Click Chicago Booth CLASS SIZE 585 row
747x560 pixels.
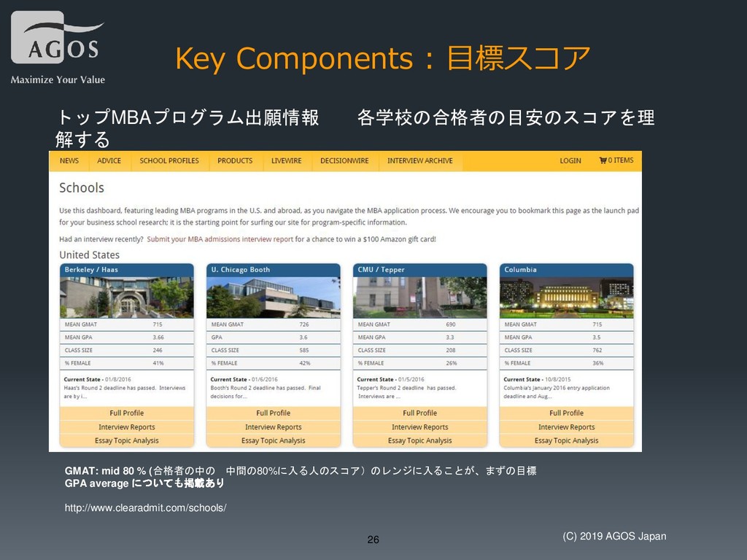(274, 350)
